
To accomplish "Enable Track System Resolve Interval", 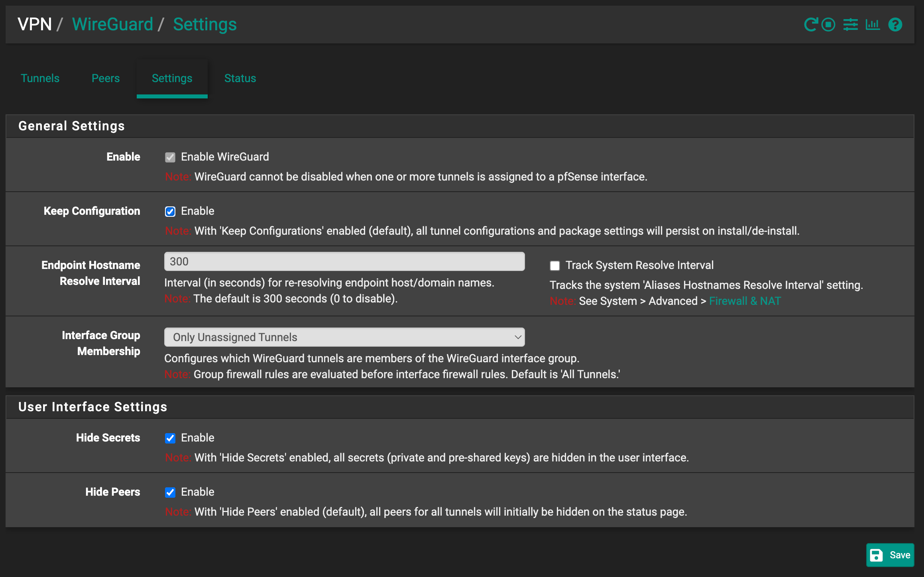I will (x=554, y=265).
